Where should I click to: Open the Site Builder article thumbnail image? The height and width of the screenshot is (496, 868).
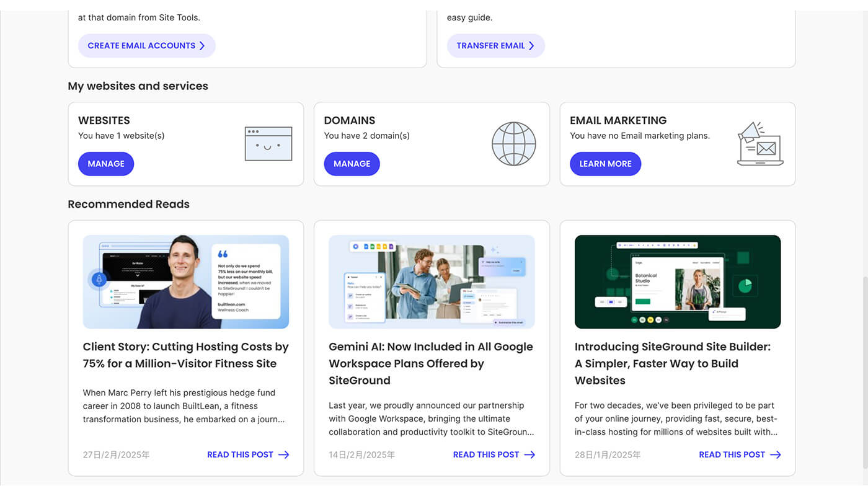[678, 281]
